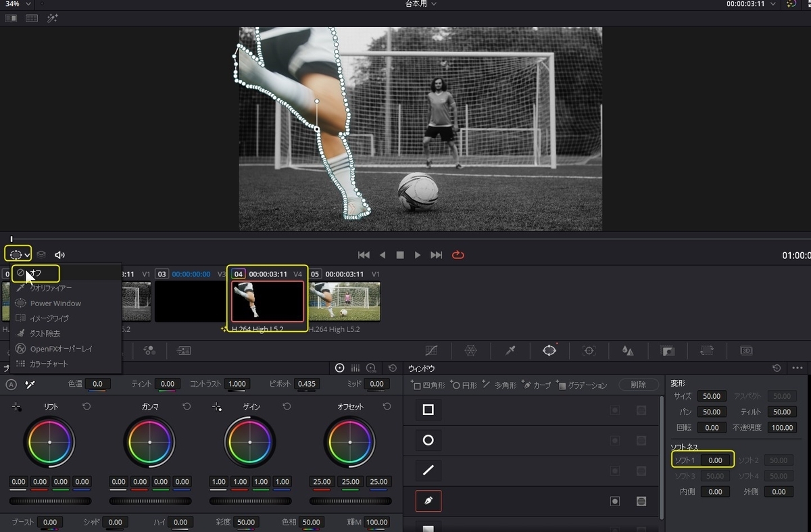This screenshot has height=532, width=811.
Task: Open the Tracker palette icon
Action: coord(589,350)
